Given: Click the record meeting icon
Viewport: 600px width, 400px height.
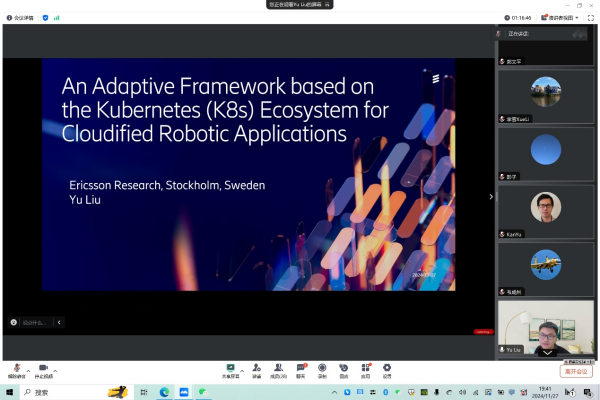Looking at the screenshot, I should coord(321,369).
